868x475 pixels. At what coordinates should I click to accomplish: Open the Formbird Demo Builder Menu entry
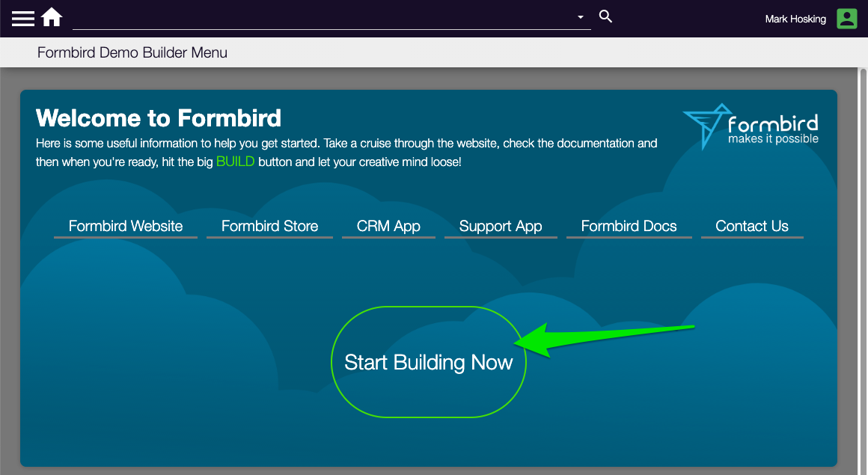132,52
